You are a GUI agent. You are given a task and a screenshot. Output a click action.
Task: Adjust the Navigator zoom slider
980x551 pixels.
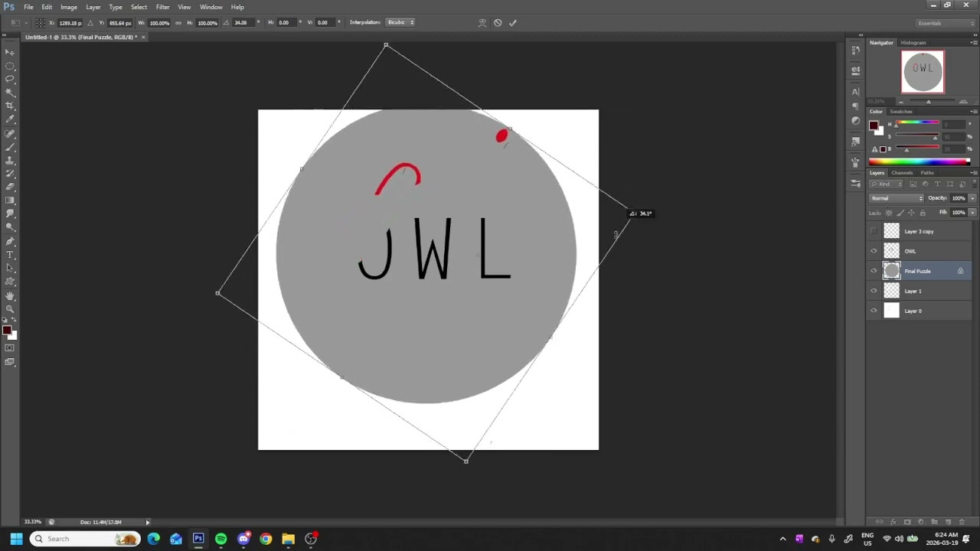[929, 102]
